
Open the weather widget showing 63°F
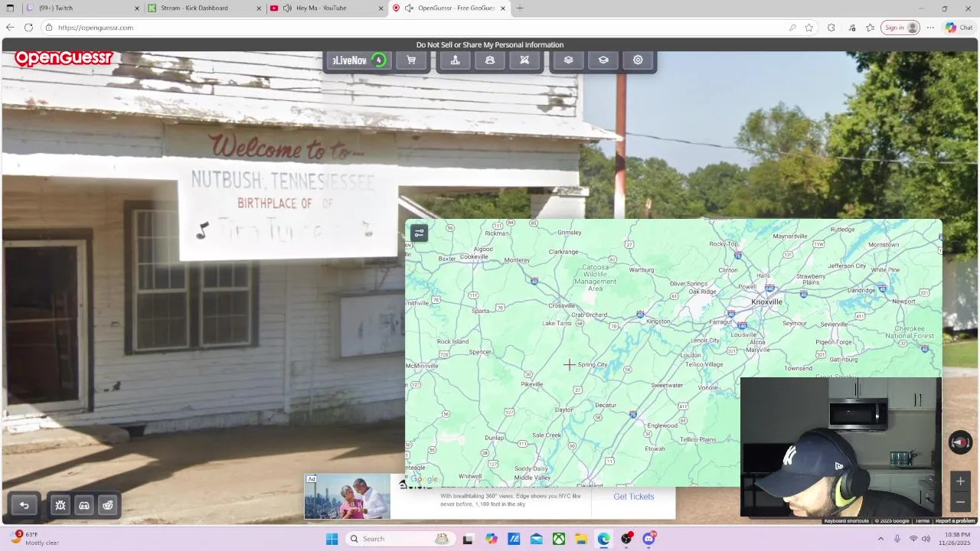(34, 539)
